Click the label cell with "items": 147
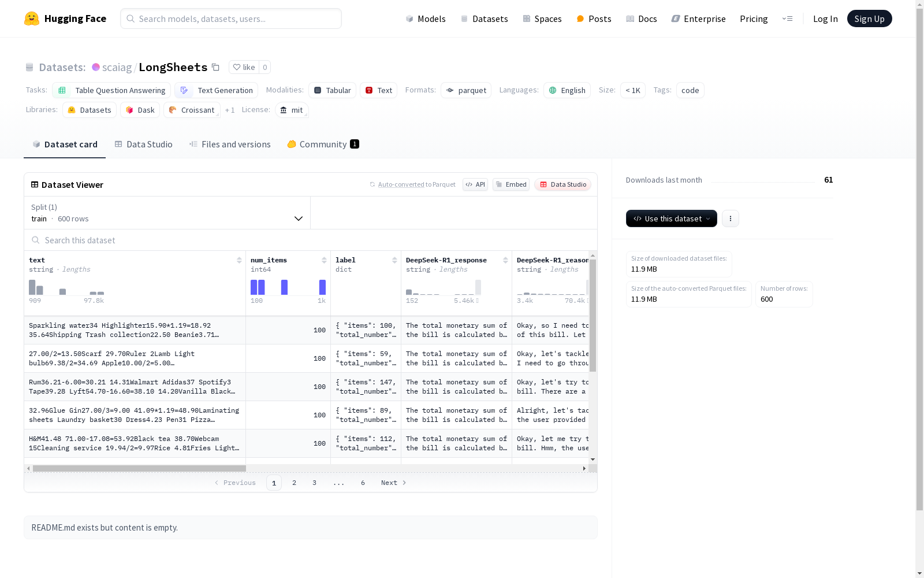This screenshot has height=578, width=924. (366, 387)
